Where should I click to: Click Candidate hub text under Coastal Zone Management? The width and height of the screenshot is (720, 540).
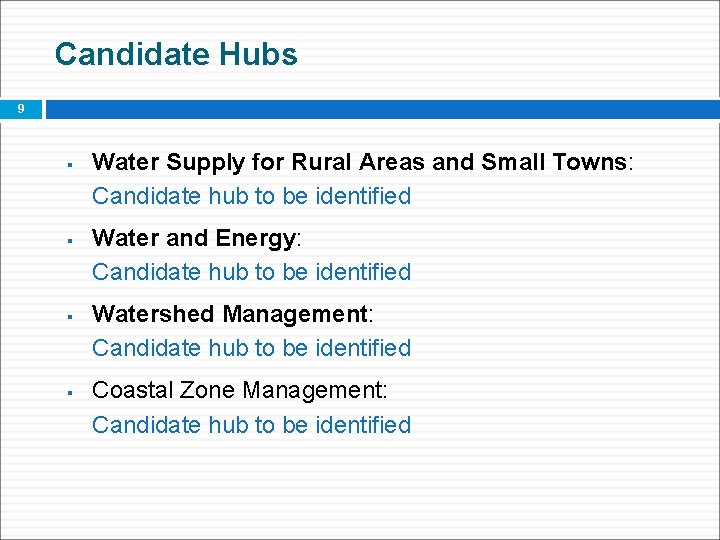click(251, 425)
